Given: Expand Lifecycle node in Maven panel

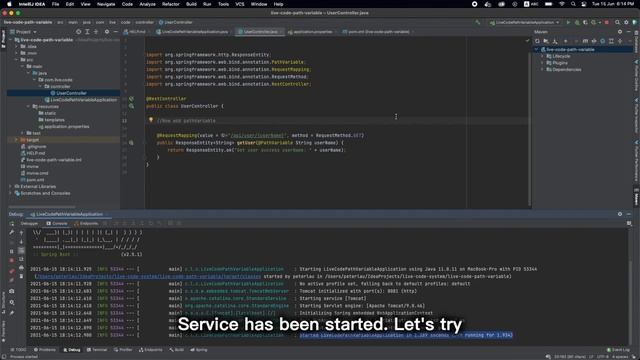Looking at the screenshot, I should [543, 56].
